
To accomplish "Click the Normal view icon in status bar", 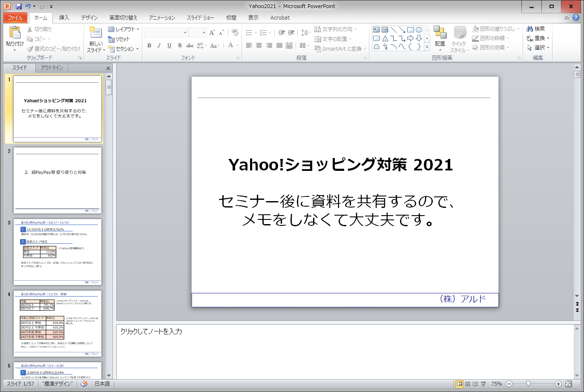I will 460,384.
